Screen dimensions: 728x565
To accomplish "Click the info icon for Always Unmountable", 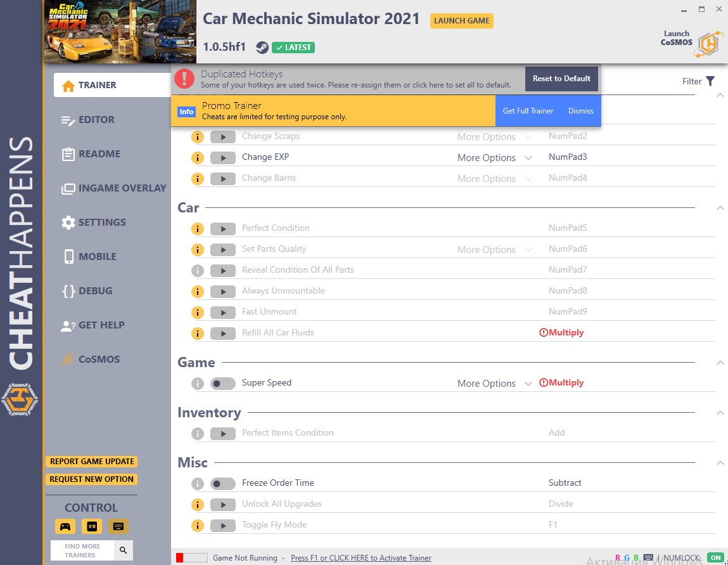I will (197, 291).
